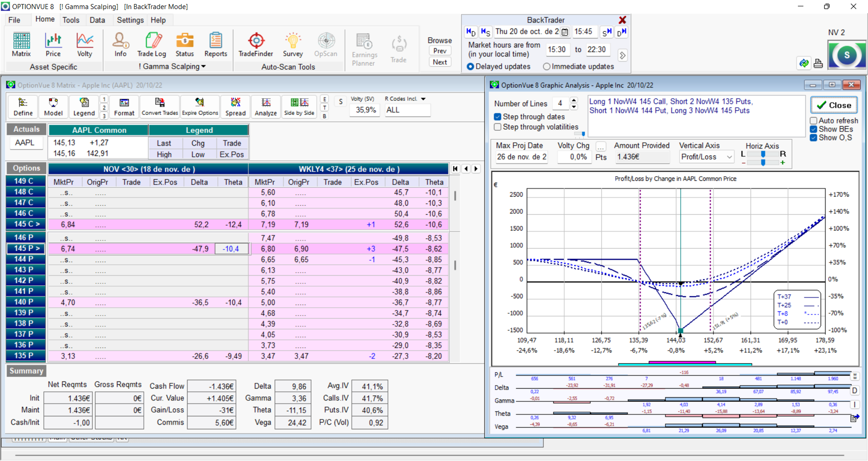Click Browse Prev button
Image resolution: width=868 pixels, height=461 pixels.
coord(440,51)
